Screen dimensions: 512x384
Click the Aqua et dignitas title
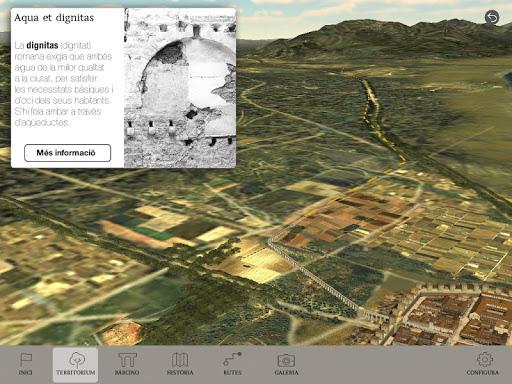pyautogui.click(x=54, y=18)
